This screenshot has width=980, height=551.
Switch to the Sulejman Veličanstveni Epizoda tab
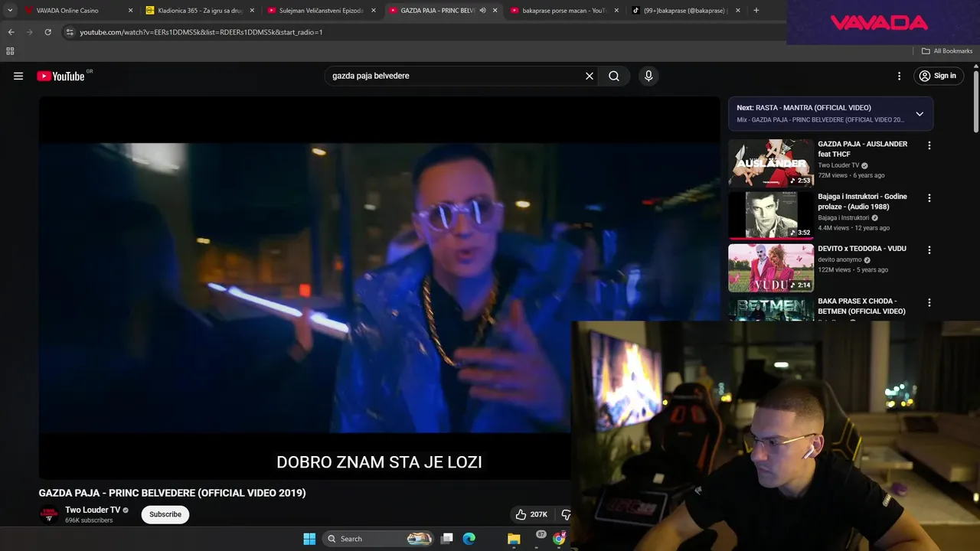[x=322, y=11]
